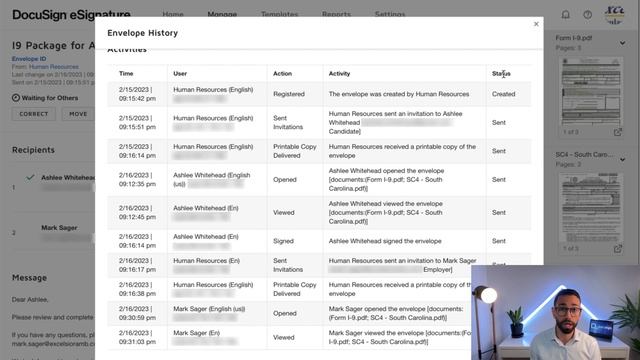Select the 09:16:38 pm time cell

pyautogui.click(x=137, y=289)
